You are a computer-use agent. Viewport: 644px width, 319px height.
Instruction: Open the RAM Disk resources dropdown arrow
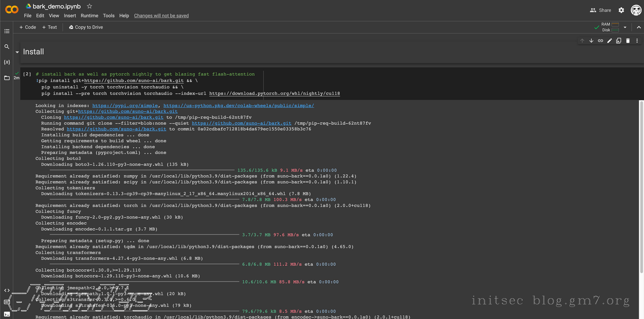click(625, 27)
